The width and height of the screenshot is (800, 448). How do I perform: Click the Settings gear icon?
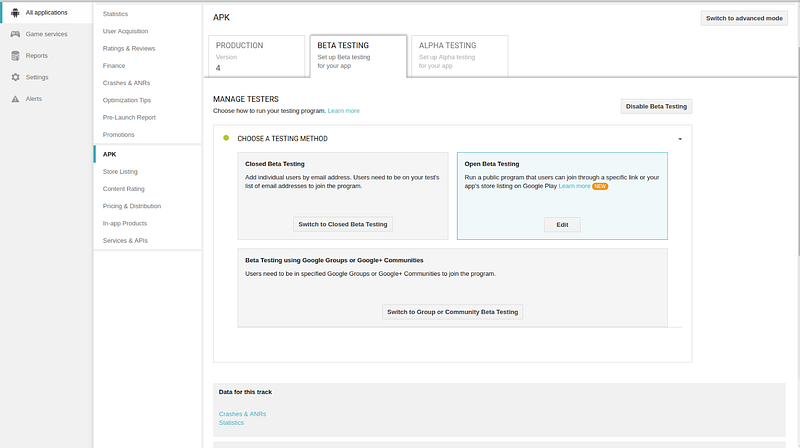coord(15,77)
